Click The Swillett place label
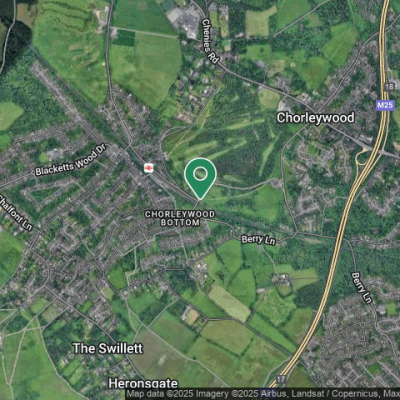 108,349
